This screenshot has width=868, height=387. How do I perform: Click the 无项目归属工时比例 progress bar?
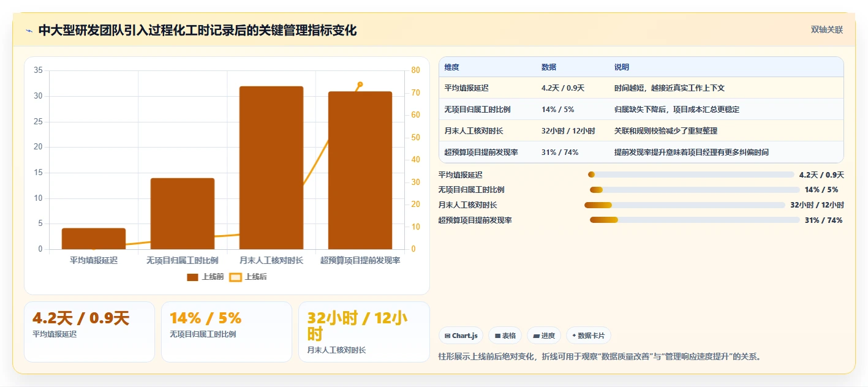tap(695, 190)
